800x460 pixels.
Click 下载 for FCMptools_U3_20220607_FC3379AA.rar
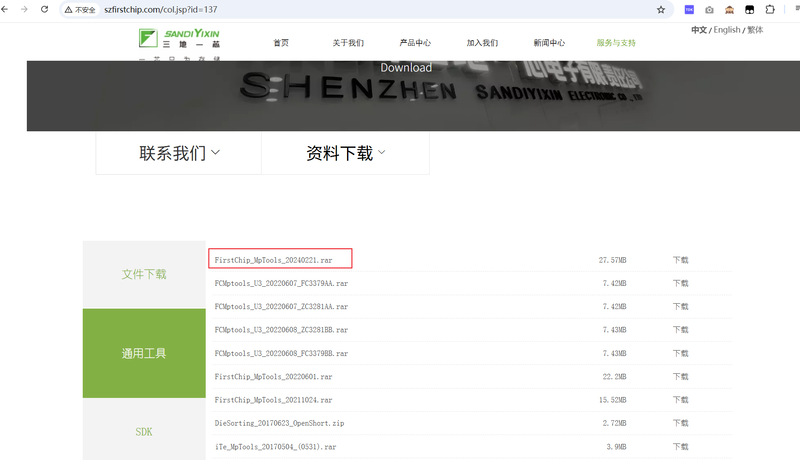[x=681, y=284]
